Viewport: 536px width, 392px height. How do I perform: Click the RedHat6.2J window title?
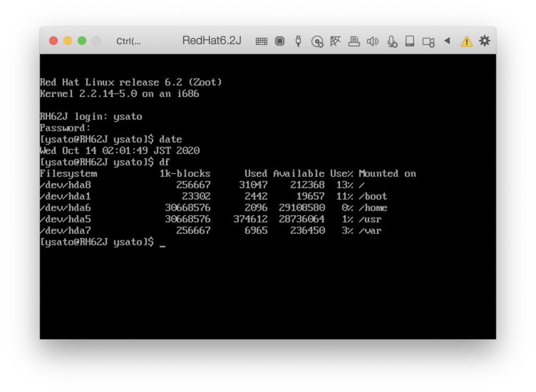point(211,41)
